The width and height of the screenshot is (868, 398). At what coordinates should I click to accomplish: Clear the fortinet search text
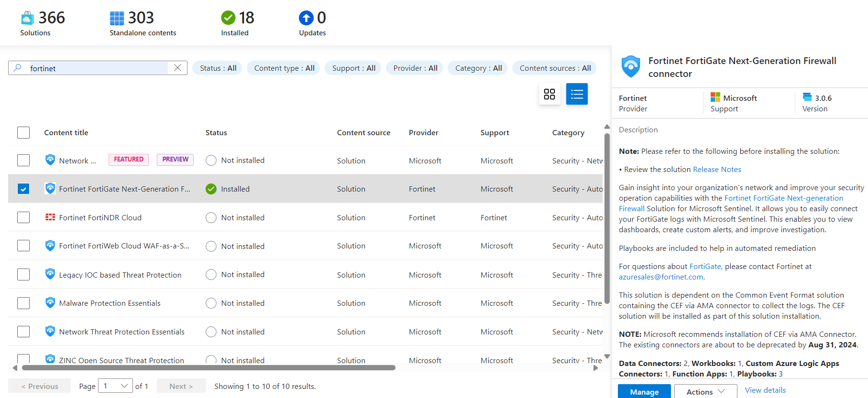(177, 68)
